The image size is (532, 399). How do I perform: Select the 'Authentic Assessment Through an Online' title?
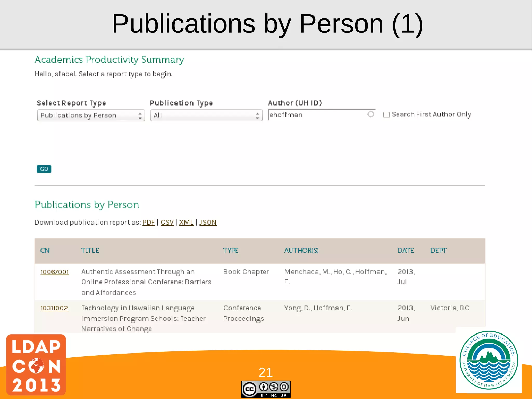(x=146, y=282)
